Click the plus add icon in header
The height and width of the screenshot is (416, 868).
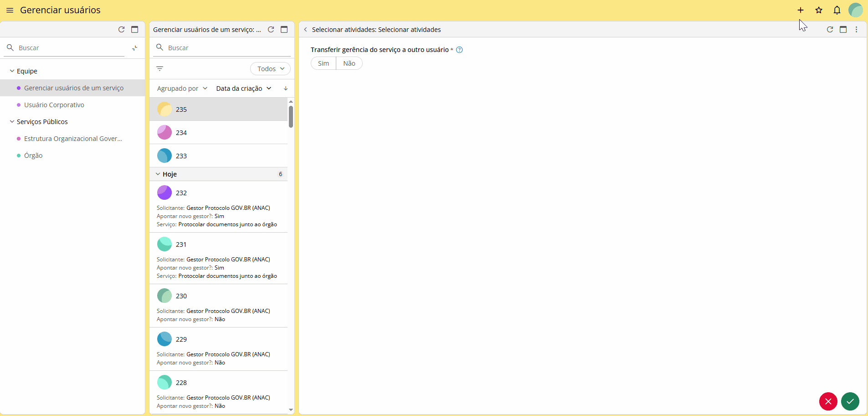[801, 10]
